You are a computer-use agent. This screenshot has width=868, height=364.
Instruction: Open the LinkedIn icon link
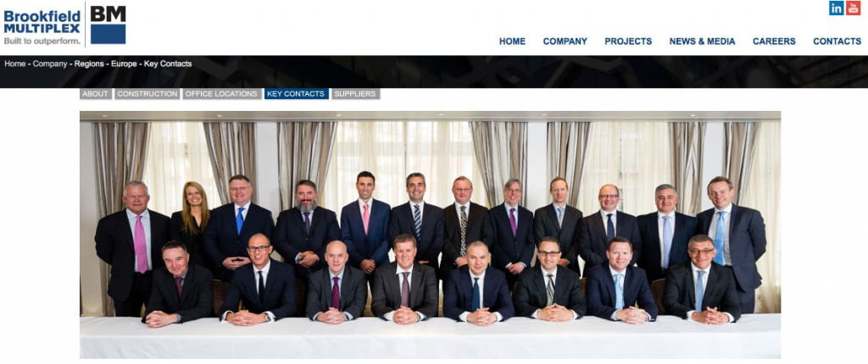(836, 8)
